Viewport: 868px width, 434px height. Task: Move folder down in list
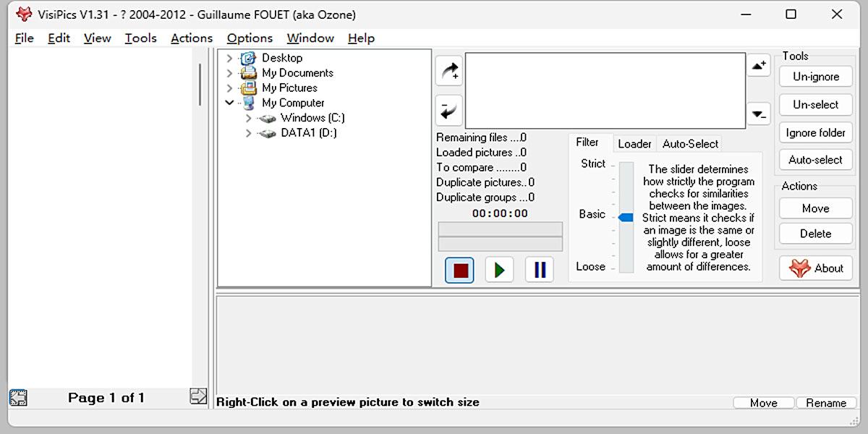click(758, 114)
